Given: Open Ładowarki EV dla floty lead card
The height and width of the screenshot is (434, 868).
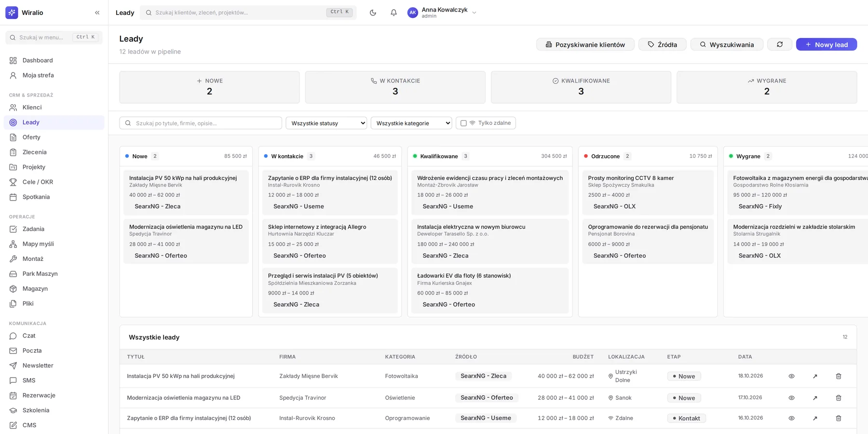Looking at the screenshot, I should pos(490,290).
